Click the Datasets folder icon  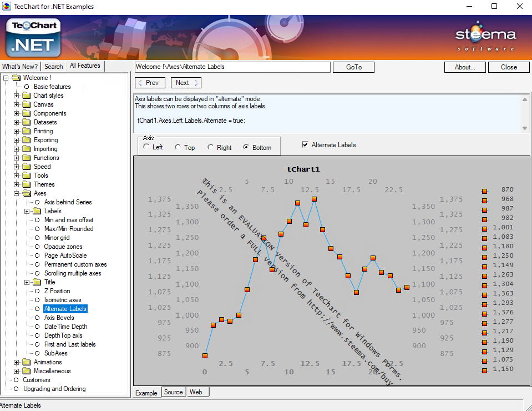[27, 122]
